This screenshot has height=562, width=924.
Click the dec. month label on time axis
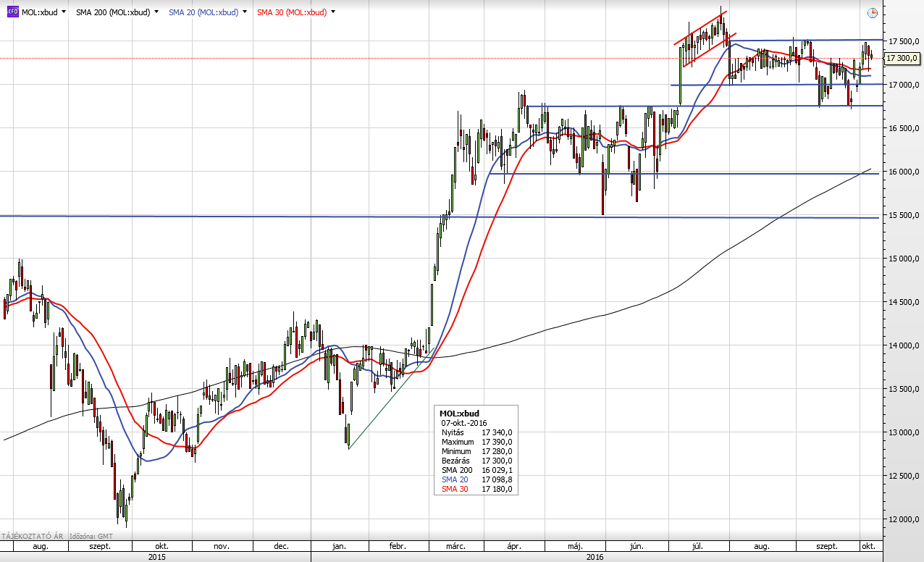tap(282, 546)
